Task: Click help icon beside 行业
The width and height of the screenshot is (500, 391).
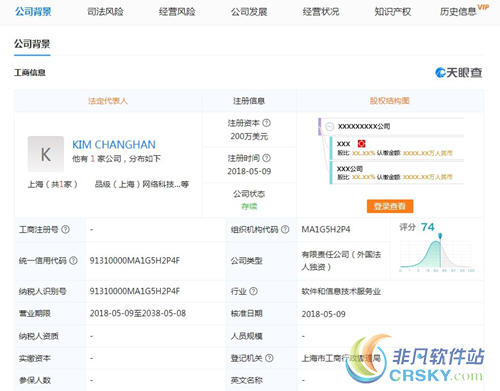Action: point(253,291)
